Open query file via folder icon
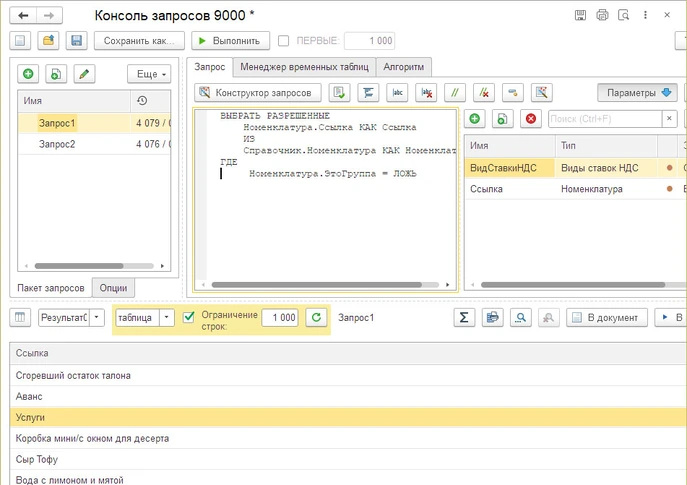Screen dimensions: 687x485 (x=48, y=41)
